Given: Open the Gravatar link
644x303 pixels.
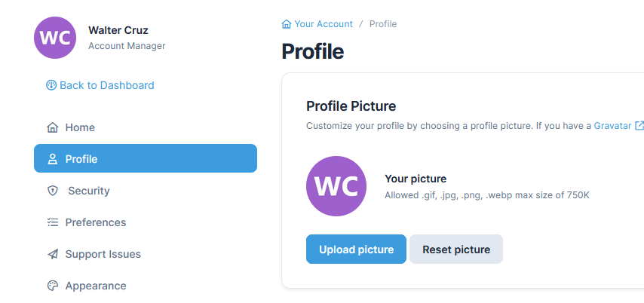Looking at the screenshot, I should click(x=612, y=126).
